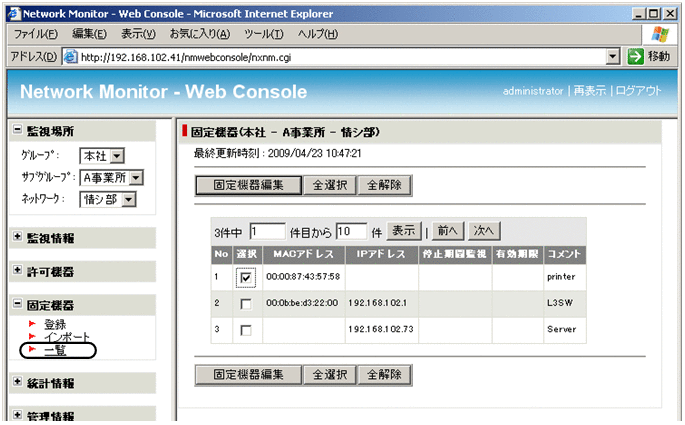Click MAC address 00:0b:be:d3:22:00
Image resolution: width=685 pixels, height=425 pixels.
tap(302, 303)
